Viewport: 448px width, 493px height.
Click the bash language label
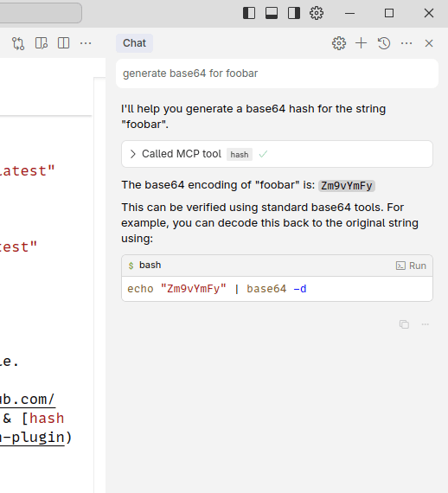click(150, 265)
